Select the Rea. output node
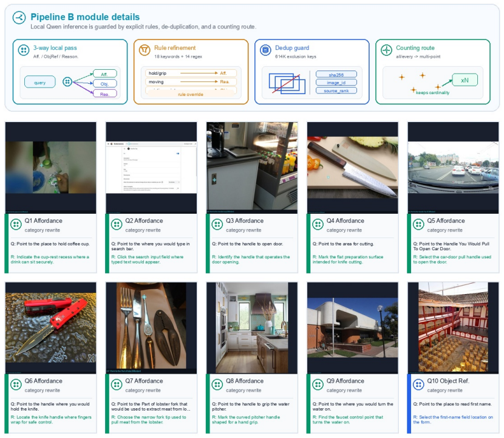 pyautogui.click(x=104, y=94)
